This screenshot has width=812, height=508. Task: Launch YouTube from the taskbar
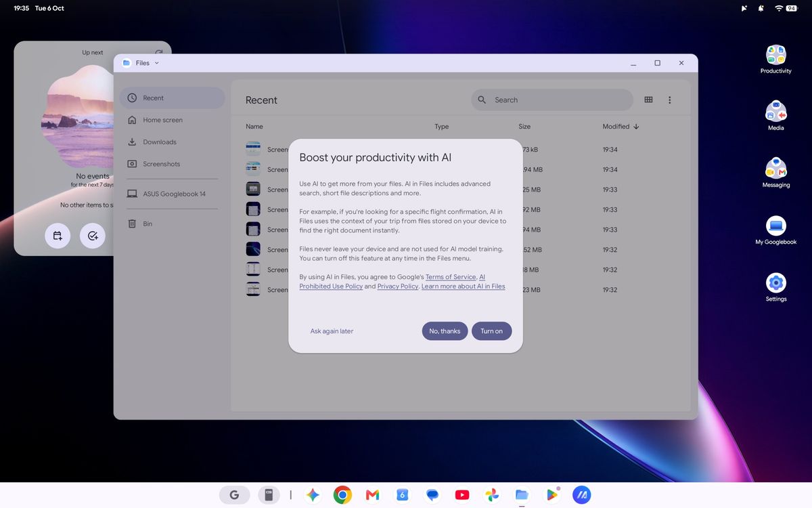[462, 495]
